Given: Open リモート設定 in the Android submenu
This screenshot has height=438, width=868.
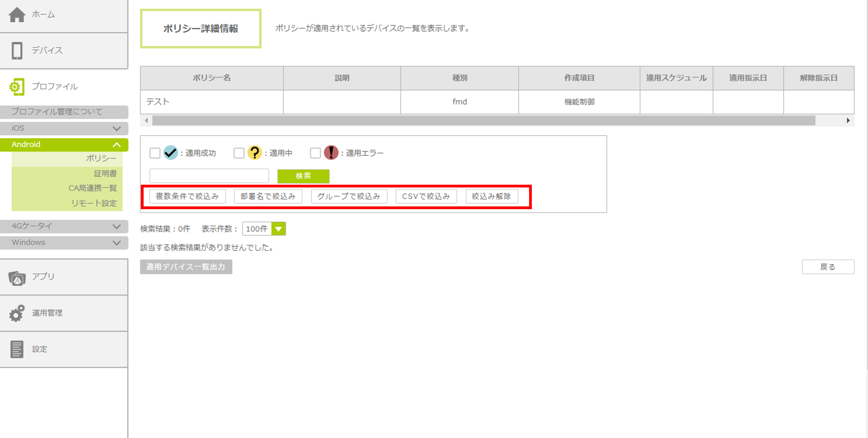Looking at the screenshot, I should pyautogui.click(x=94, y=203).
